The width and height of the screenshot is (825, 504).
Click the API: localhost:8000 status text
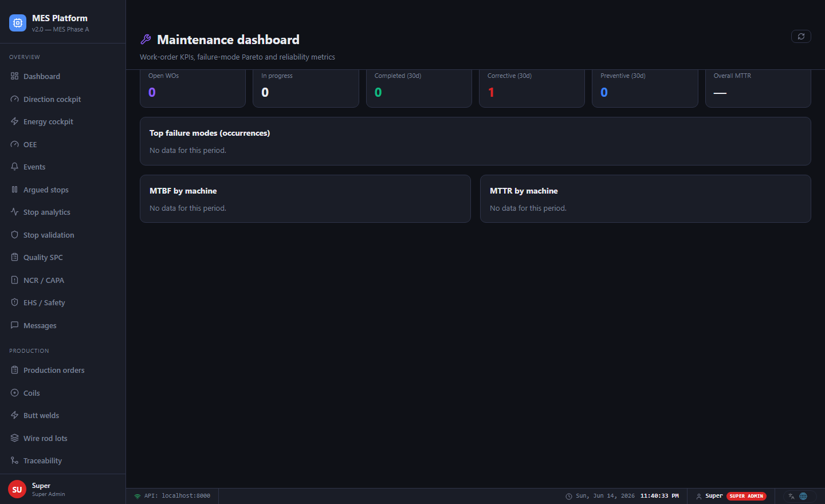[x=177, y=496]
